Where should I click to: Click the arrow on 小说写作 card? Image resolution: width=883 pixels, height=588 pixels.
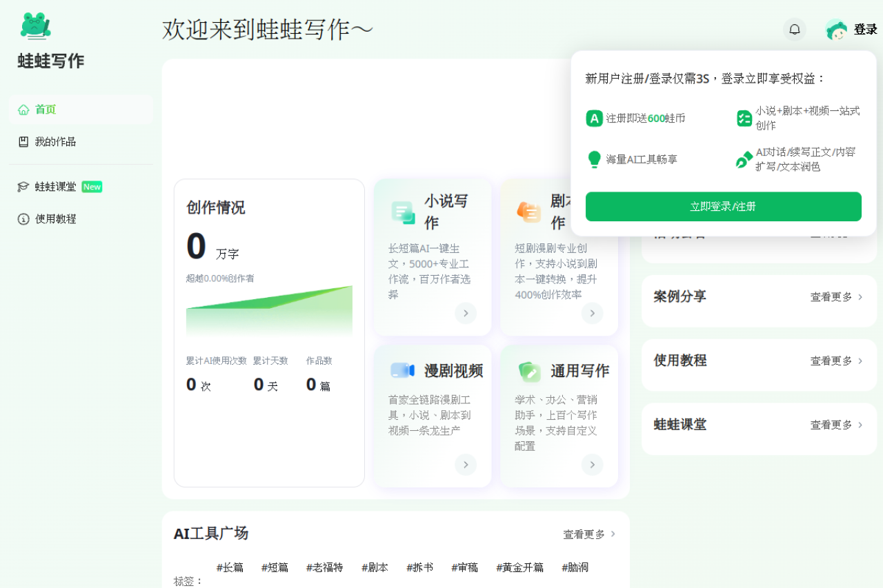click(466, 313)
